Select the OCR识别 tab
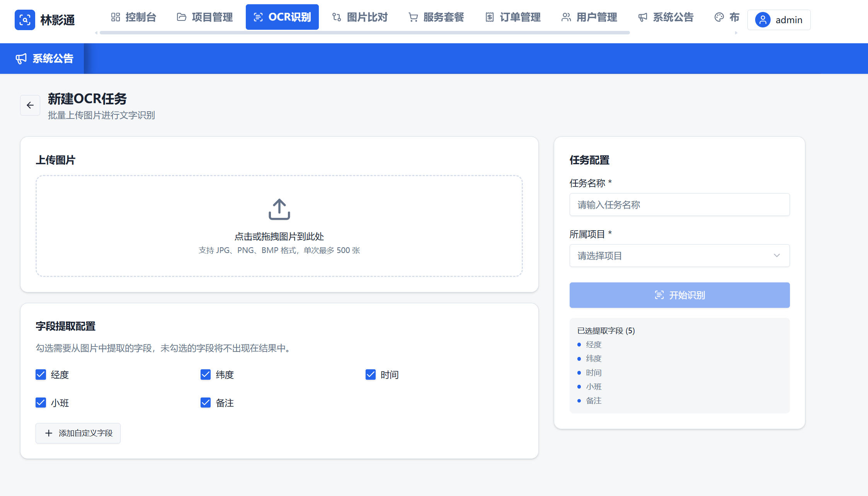This screenshot has height=496, width=868. 282,17
